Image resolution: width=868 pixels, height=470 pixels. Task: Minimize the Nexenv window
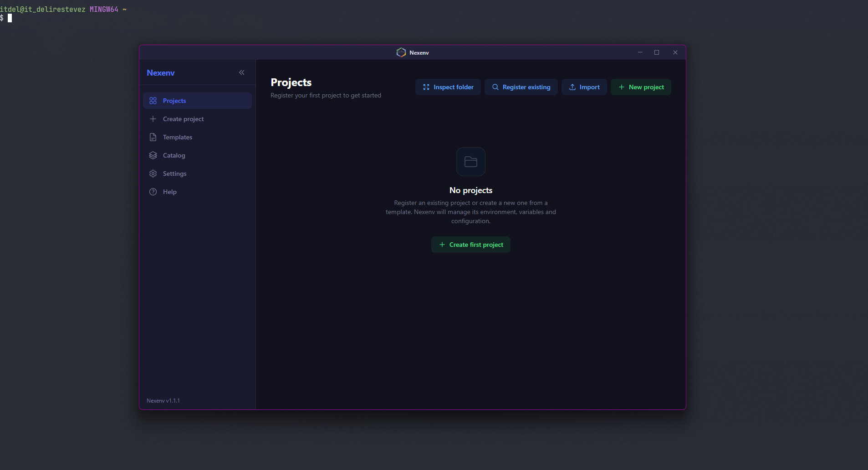coord(640,52)
